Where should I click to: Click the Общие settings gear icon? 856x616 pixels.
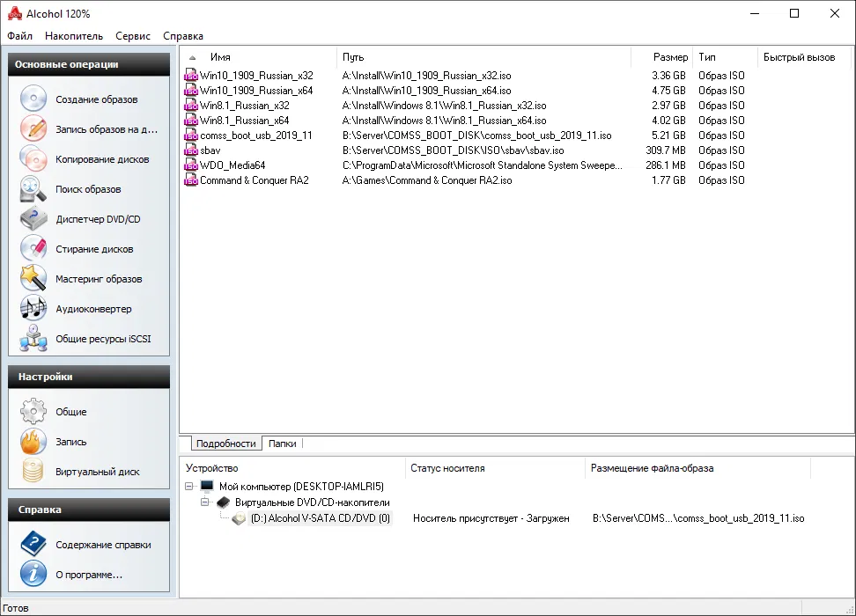33,411
